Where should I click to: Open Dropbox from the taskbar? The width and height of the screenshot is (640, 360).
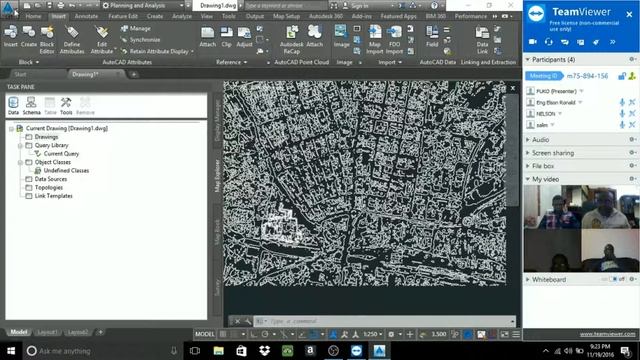click(264, 351)
